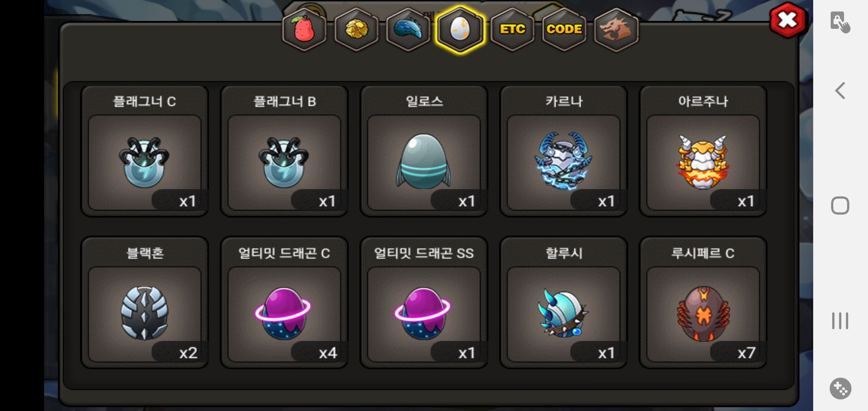
Task: Select the 아르주나 flame egg
Action: (x=703, y=151)
